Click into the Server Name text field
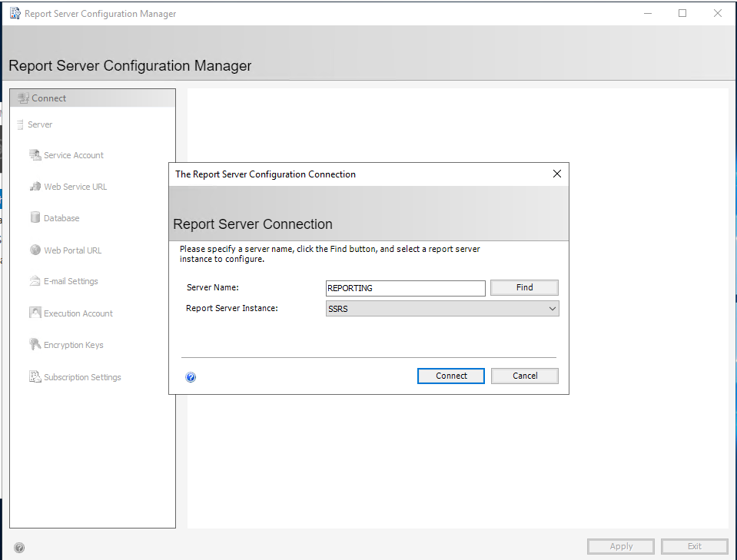The width and height of the screenshot is (737, 560). (405, 288)
